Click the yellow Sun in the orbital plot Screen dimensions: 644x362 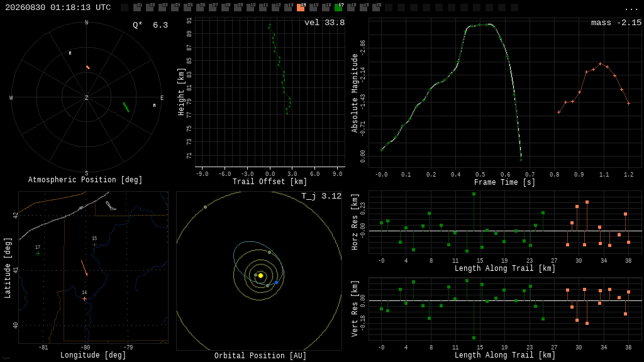[260, 275]
